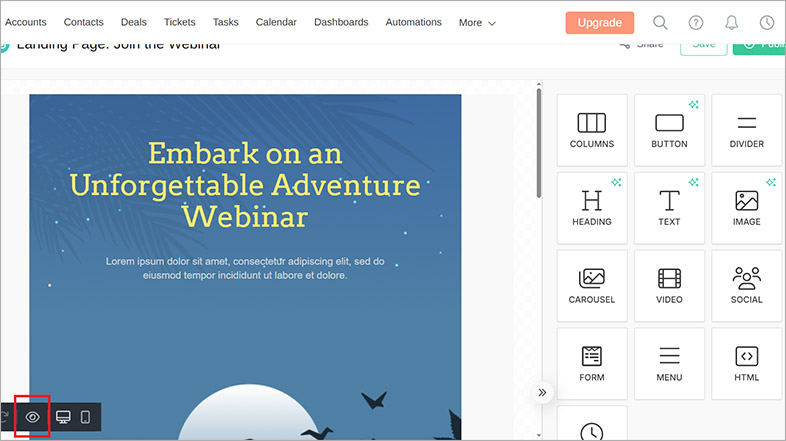Go to Deals

tap(133, 22)
